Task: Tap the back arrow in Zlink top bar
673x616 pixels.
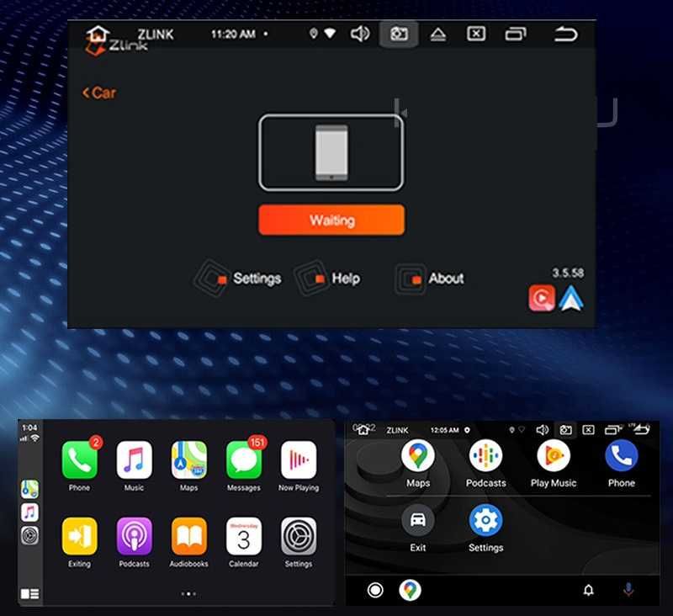Action: (565, 34)
